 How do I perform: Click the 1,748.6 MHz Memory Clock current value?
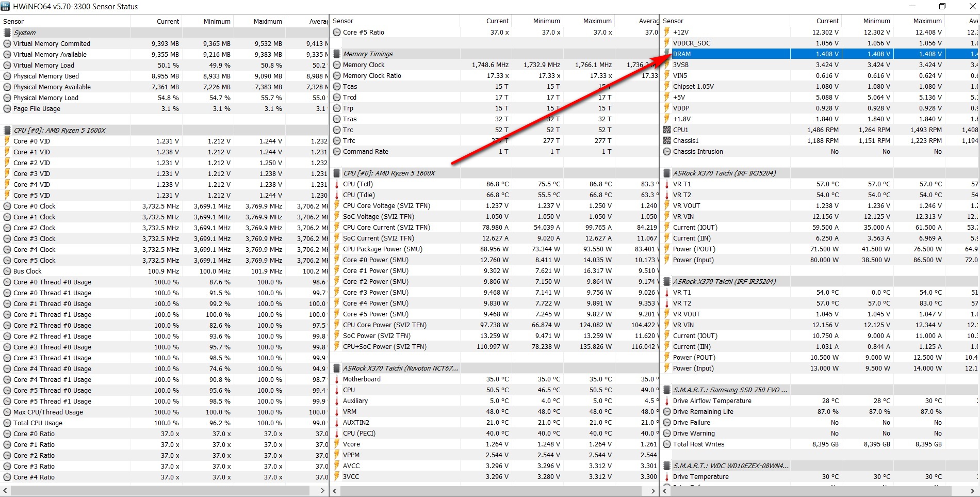pyautogui.click(x=490, y=65)
